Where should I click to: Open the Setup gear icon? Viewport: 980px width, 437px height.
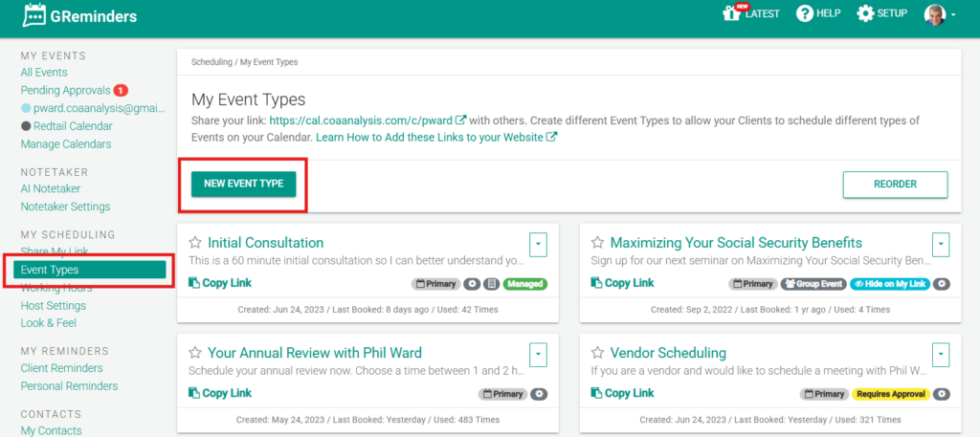coord(865,14)
